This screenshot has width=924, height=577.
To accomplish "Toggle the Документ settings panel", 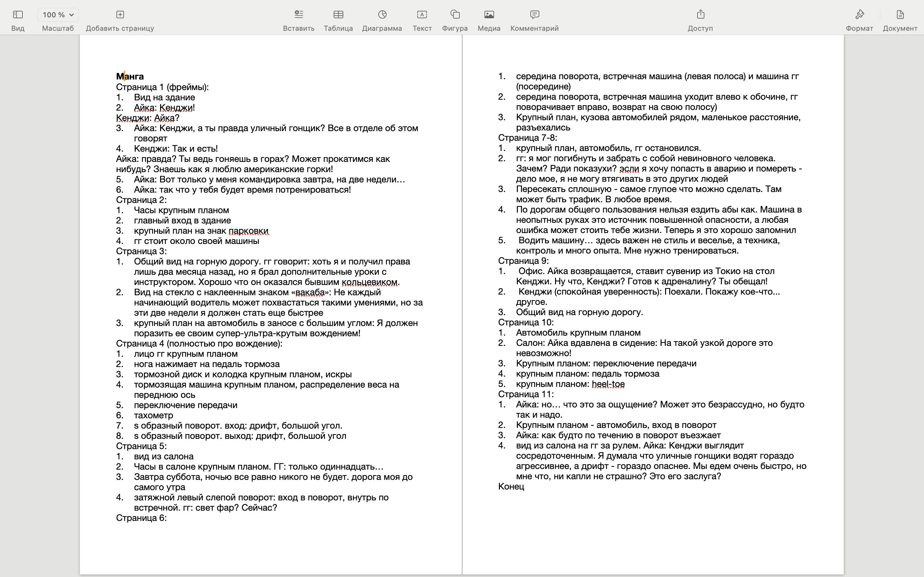I will click(x=900, y=15).
